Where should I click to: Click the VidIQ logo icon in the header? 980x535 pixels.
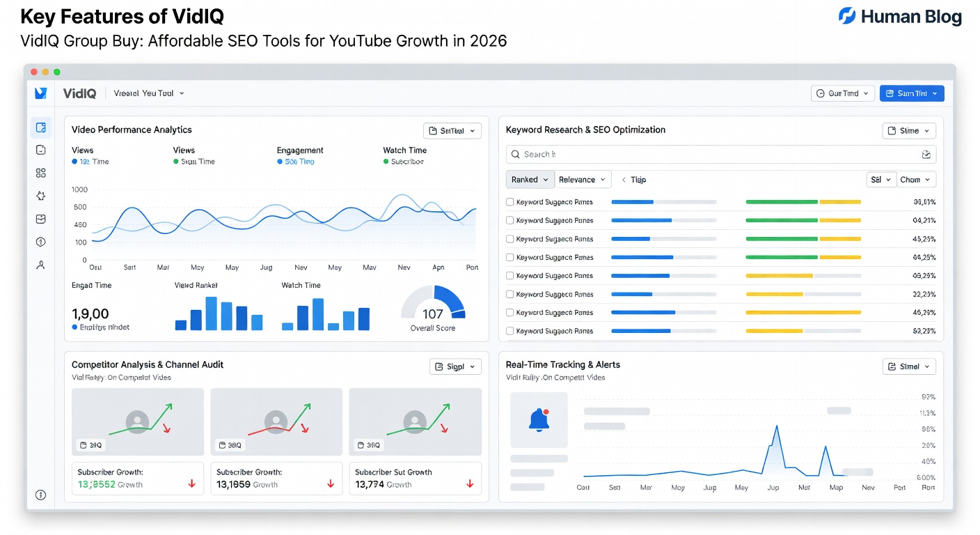click(x=41, y=93)
